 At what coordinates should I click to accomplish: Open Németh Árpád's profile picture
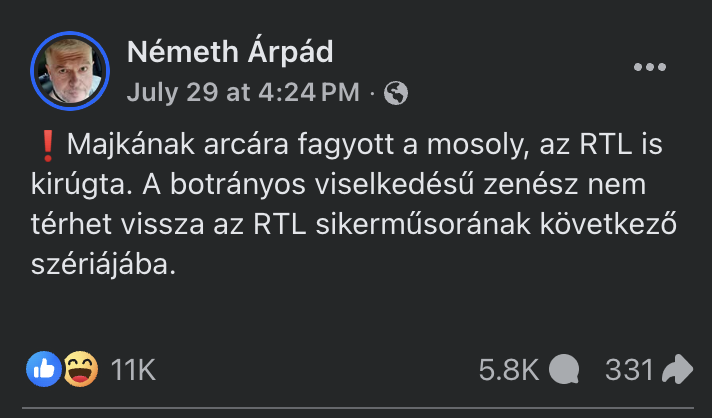tap(70, 69)
